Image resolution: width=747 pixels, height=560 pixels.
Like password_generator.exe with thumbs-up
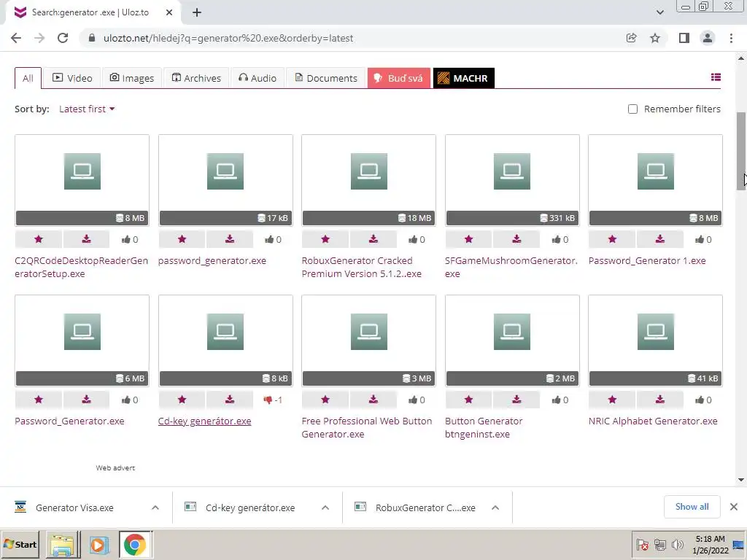[269, 239]
